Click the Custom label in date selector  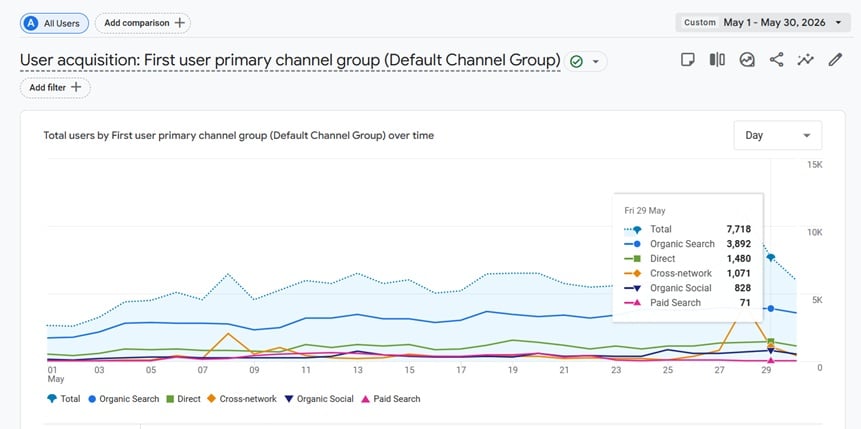tap(700, 23)
